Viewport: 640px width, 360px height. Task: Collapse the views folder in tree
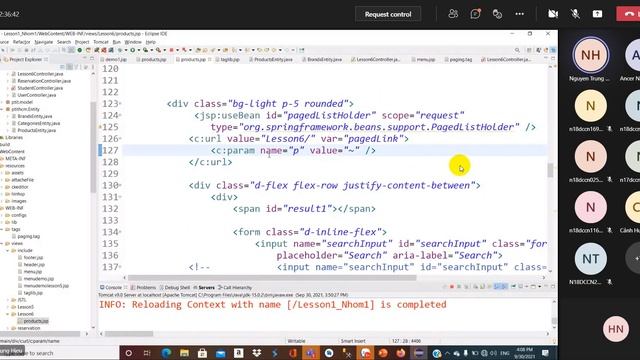click(2, 243)
